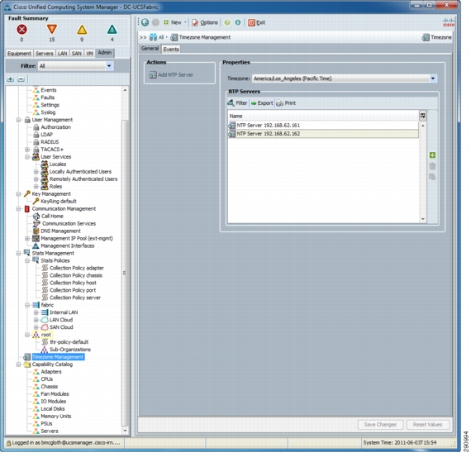Select thr-policy-default tree item
The width and height of the screenshot is (476, 462).
[69, 342]
